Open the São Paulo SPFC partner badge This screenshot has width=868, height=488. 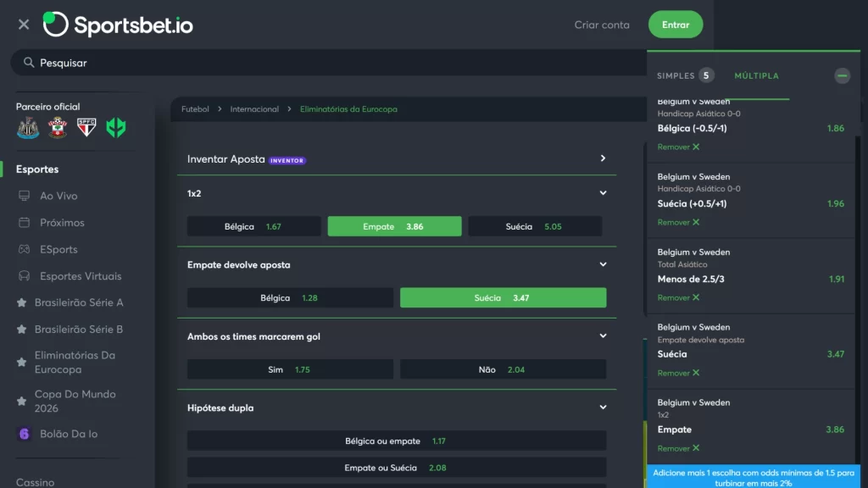[86, 127]
